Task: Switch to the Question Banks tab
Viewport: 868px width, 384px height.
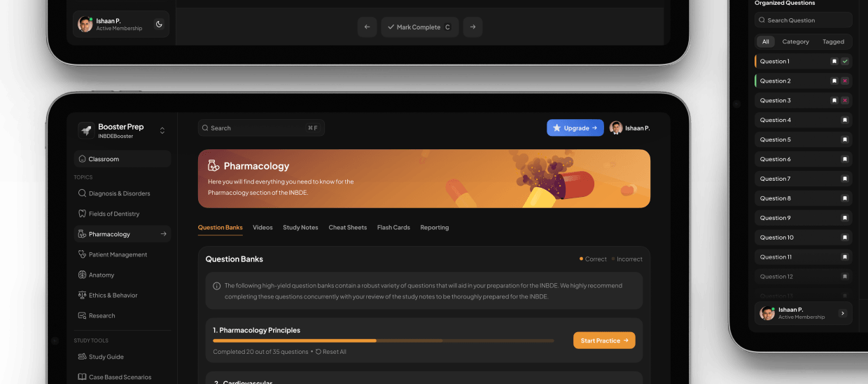Action: (220, 228)
